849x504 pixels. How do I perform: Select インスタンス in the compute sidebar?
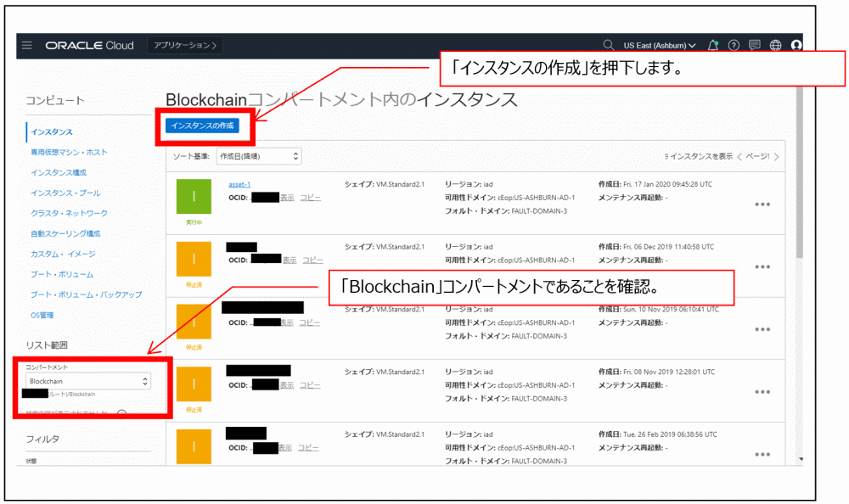[52, 132]
